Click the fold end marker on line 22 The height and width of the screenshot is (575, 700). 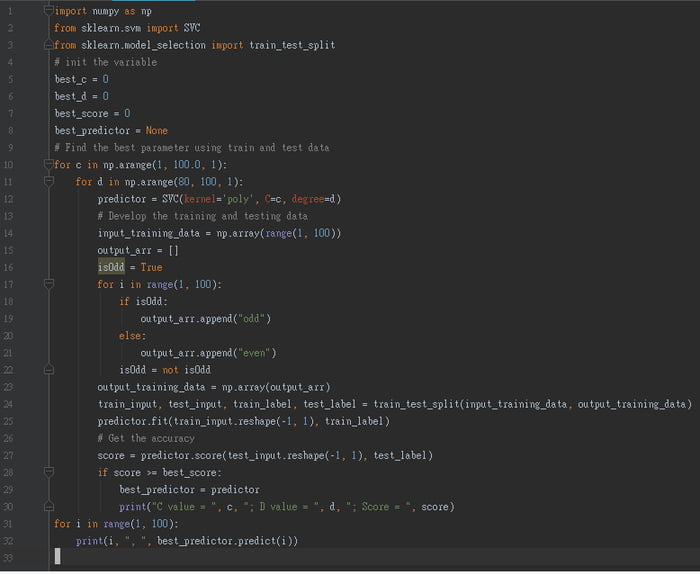click(x=48, y=369)
